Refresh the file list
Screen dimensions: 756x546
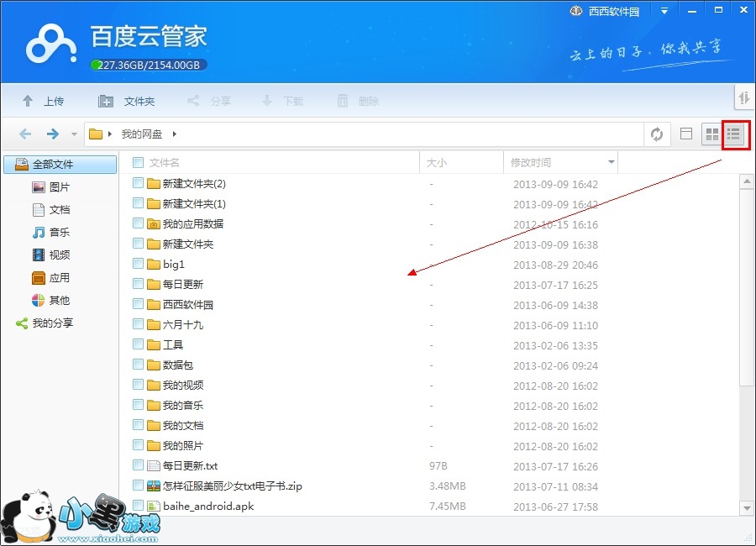coord(657,134)
